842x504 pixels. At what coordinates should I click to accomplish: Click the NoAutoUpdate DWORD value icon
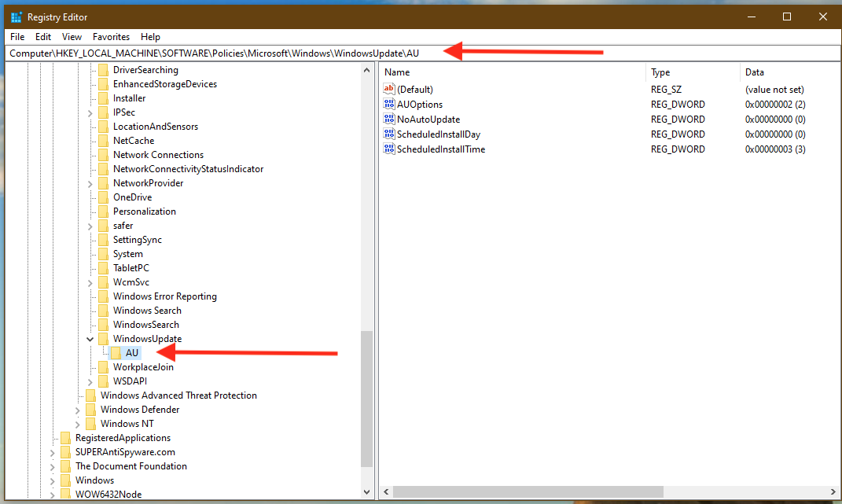(389, 120)
